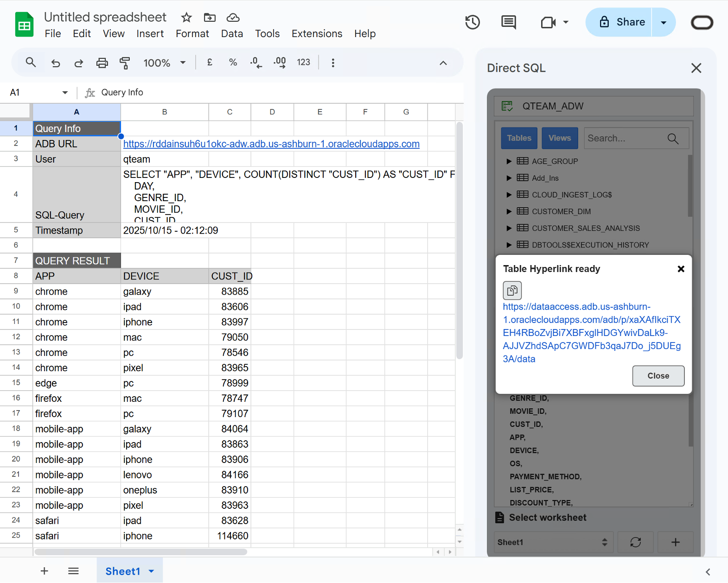The height and width of the screenshot is (583, 728).
Task: Expand the DBTOOLS$EXECUTION_HISTORY table
Action: 509,245
